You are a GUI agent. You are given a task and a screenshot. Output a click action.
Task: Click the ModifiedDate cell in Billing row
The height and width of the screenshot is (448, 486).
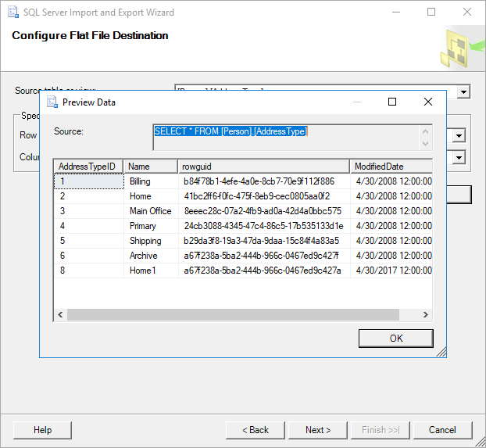point(391,181)
